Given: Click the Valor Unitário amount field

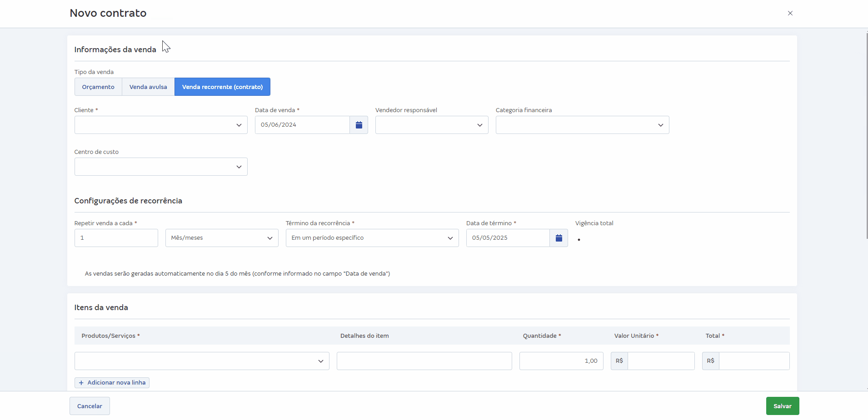Looking at the screenshot, I should (x=660, y=361).
